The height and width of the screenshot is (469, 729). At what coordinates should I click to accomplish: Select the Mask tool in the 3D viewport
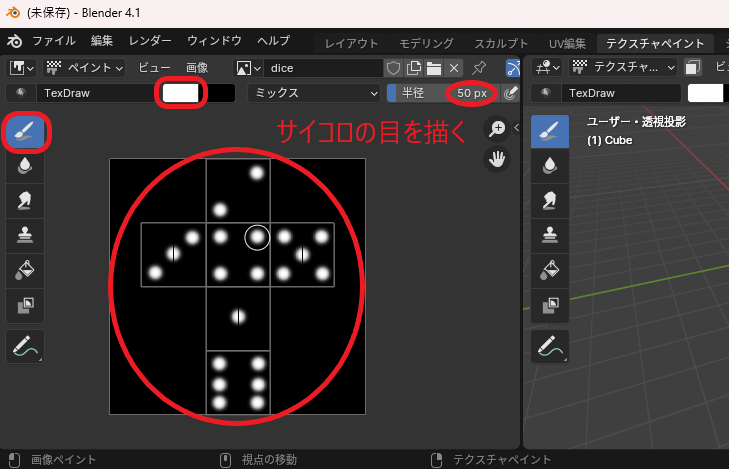point(550,305)
